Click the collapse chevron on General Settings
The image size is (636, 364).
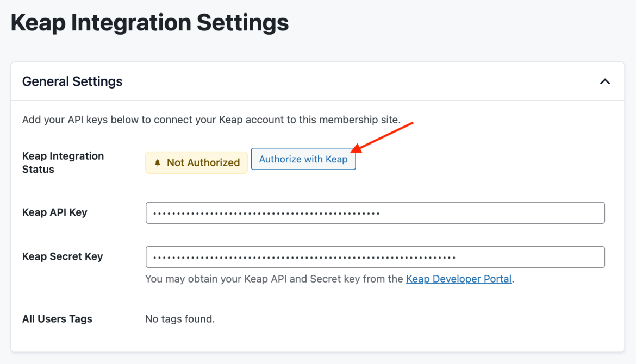pos(604,81)
